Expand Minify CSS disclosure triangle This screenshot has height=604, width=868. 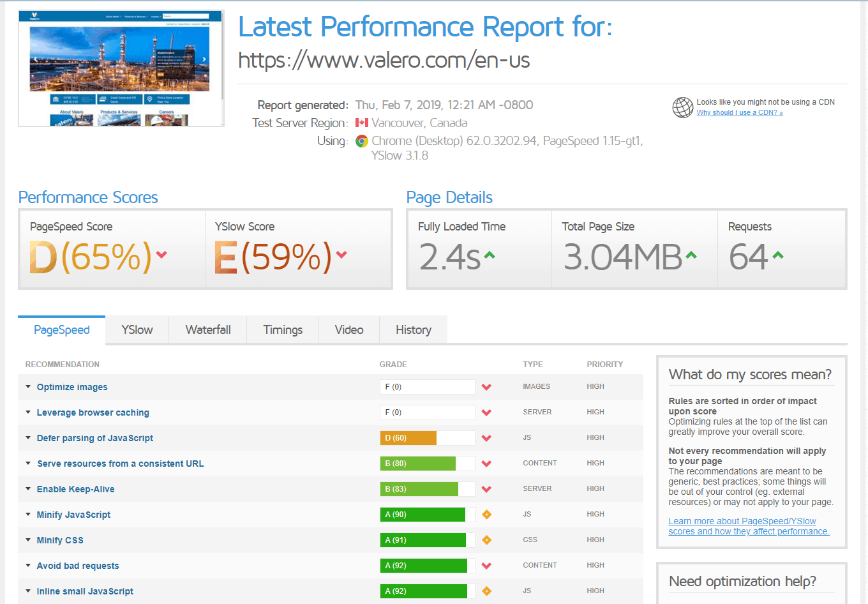pyautogui.click(x=28, y=540)
